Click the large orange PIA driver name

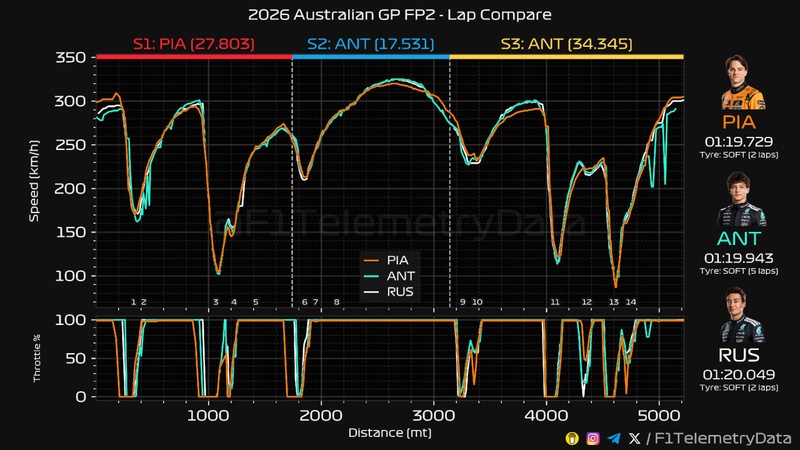tap(739, 122)
